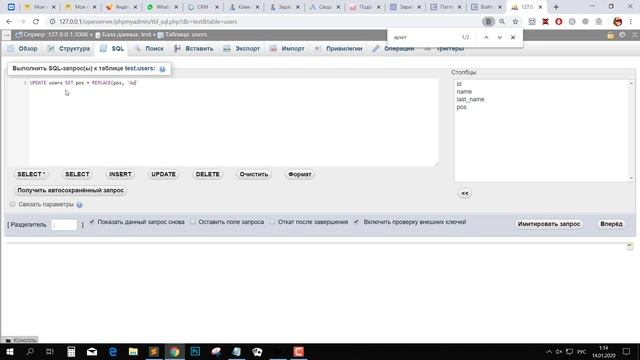The width and height of the screenshot is (640, 360).
Task: Reload the page with refresh icon
Action: pyautogui.click(x=36, y=22)
